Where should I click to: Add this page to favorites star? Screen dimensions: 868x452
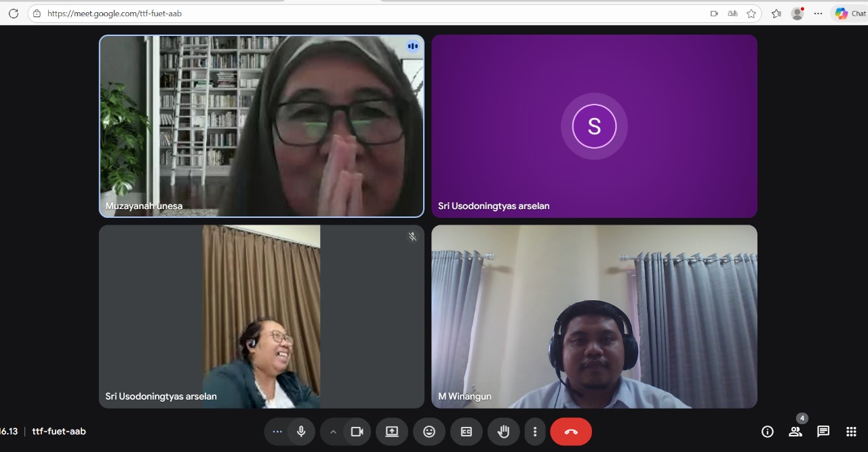pyautogui.click(x=751, y=14)
